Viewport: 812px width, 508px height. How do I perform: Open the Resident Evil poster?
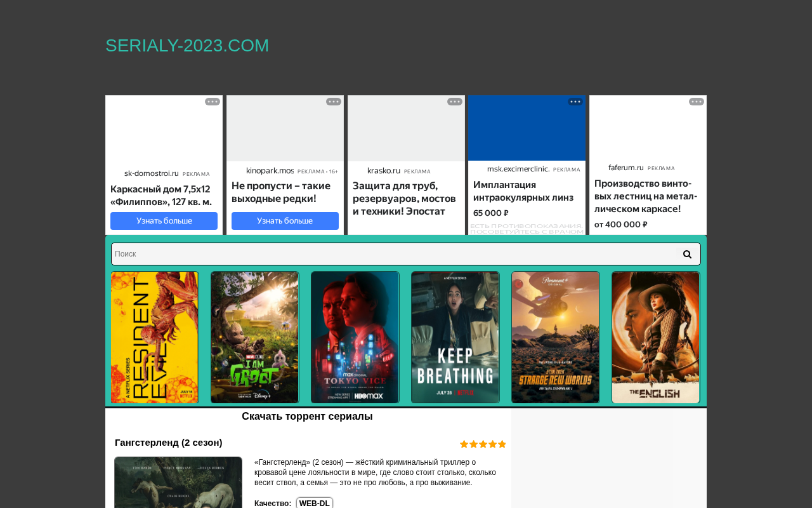pyautogui.click(x=155, y=337)
